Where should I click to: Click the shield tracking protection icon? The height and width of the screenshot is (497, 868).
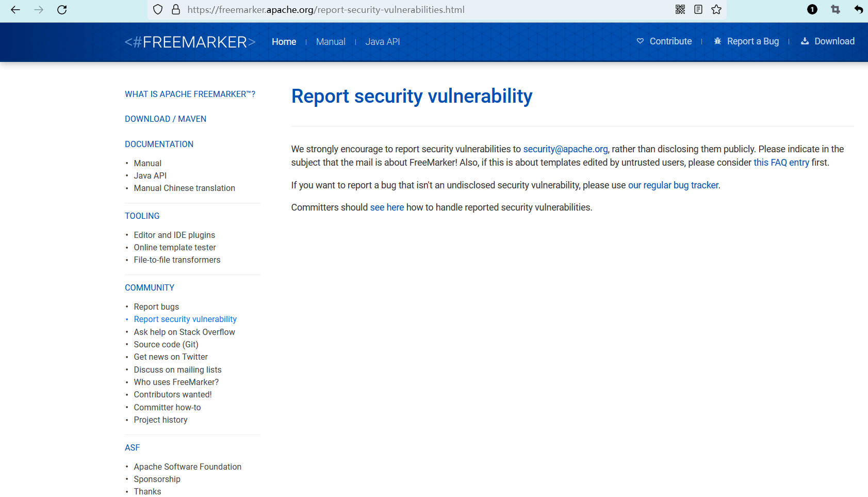pos(158,9)
